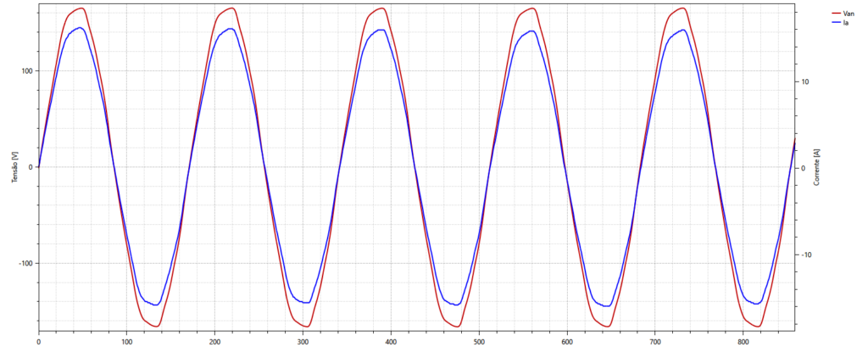This screenshot has height=358, width=868.
Task: Click the Ia legend label
Action: point(845,23)
